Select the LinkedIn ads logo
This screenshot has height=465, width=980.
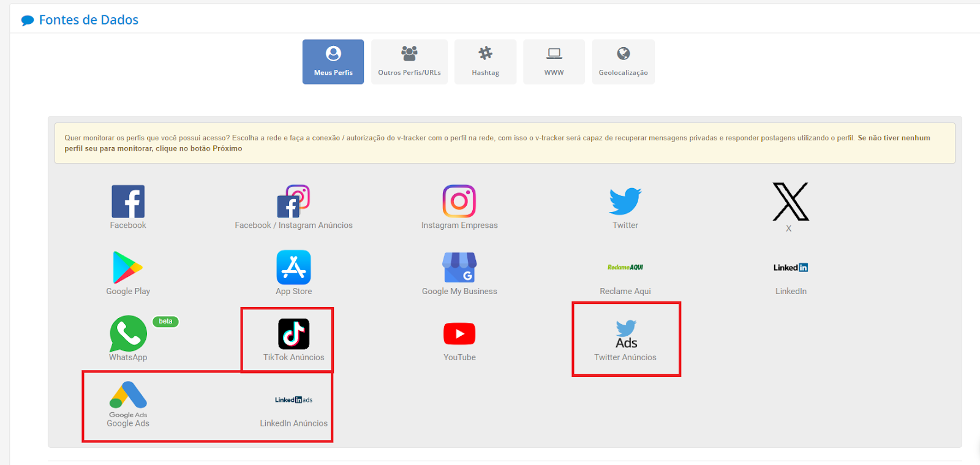click(x=293, y=400)
